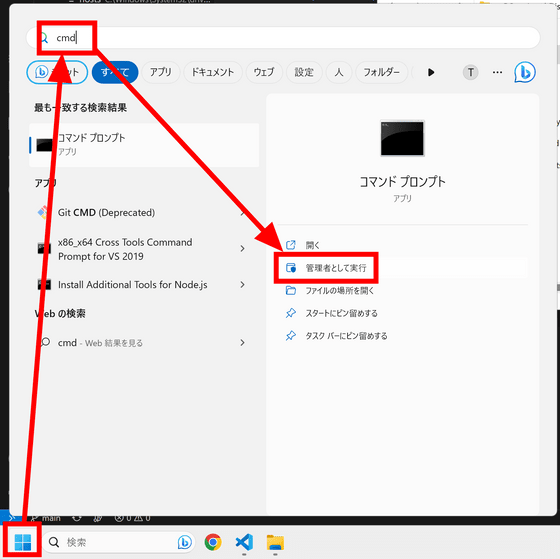Open the コマンド プロンプト best match result
This screenshot has width=560, height=559.
144,145
